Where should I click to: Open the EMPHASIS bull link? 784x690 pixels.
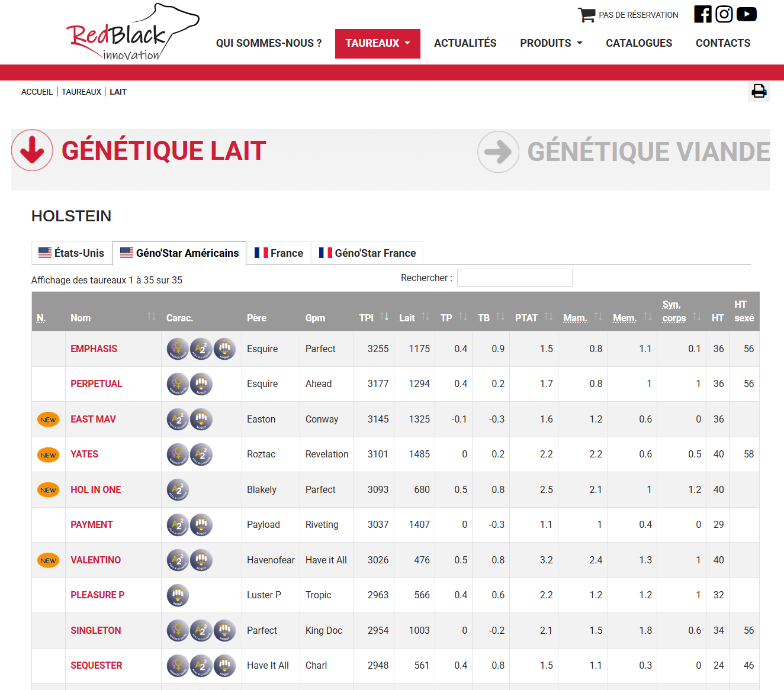coord(94,349)
